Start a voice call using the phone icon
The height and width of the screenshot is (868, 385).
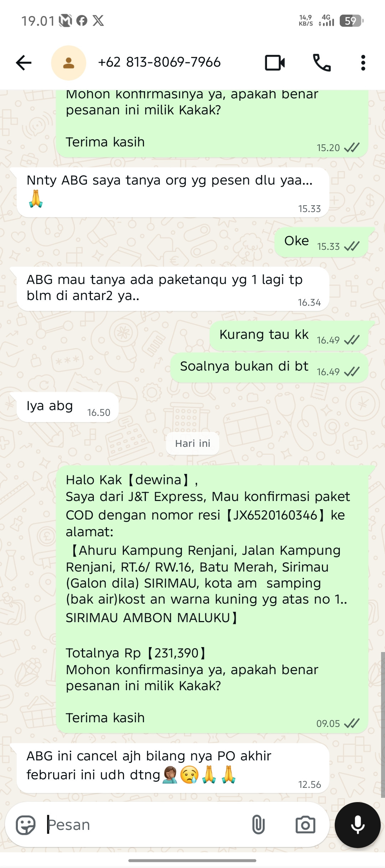pos(322,63)
